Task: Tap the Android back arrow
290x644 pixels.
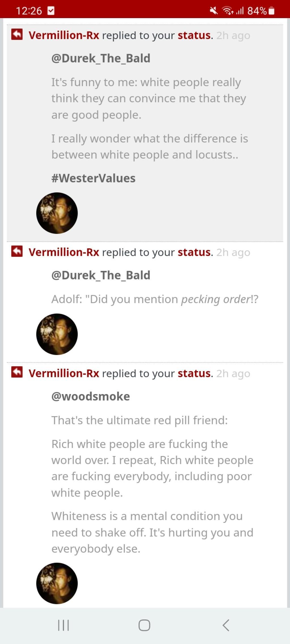Action: (x=226, y=625)
